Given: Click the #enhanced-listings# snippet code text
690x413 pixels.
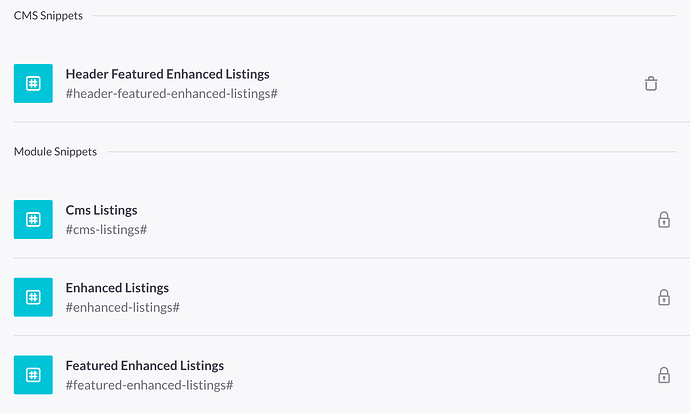Looking at the screenshot, I should point(122,307).
